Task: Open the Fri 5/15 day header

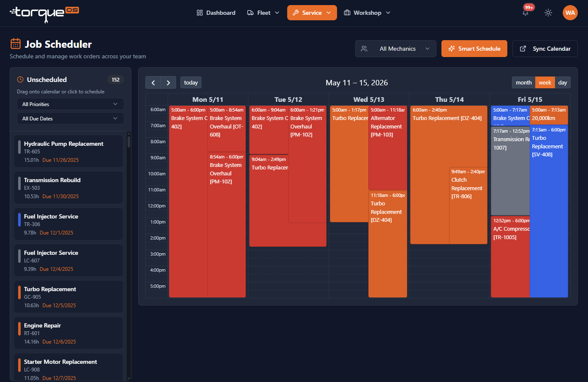Action: [530, 100]
